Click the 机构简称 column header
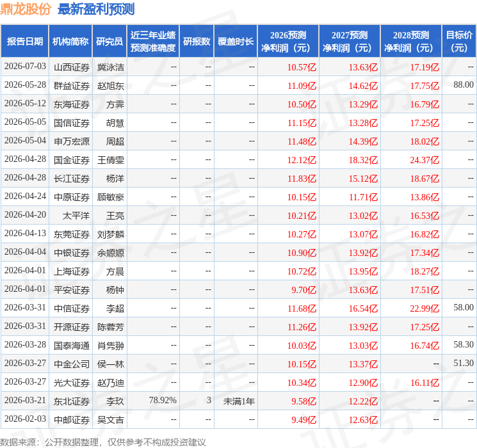This screenshot has height=448, width=477. (70, 42)
